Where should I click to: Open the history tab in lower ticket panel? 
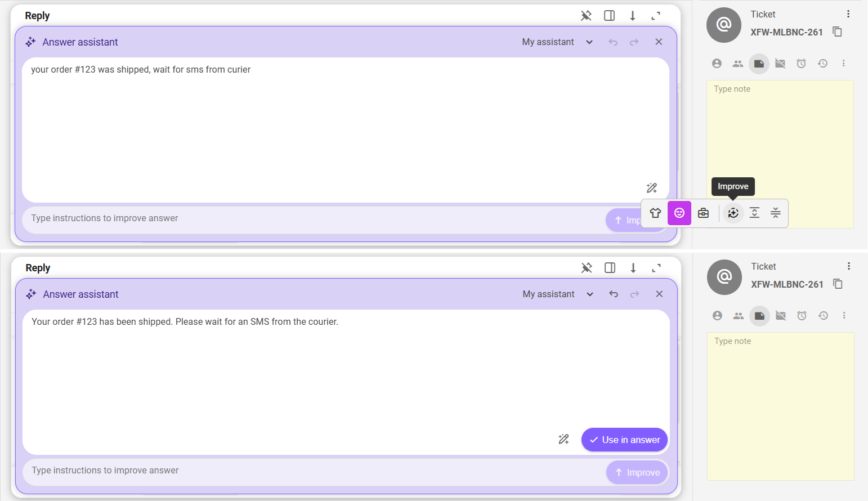[x=823, y=316]
